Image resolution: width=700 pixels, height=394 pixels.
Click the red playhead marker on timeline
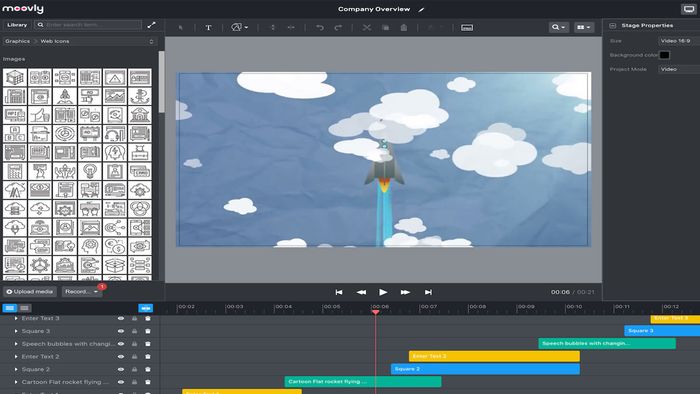[375, 312]
